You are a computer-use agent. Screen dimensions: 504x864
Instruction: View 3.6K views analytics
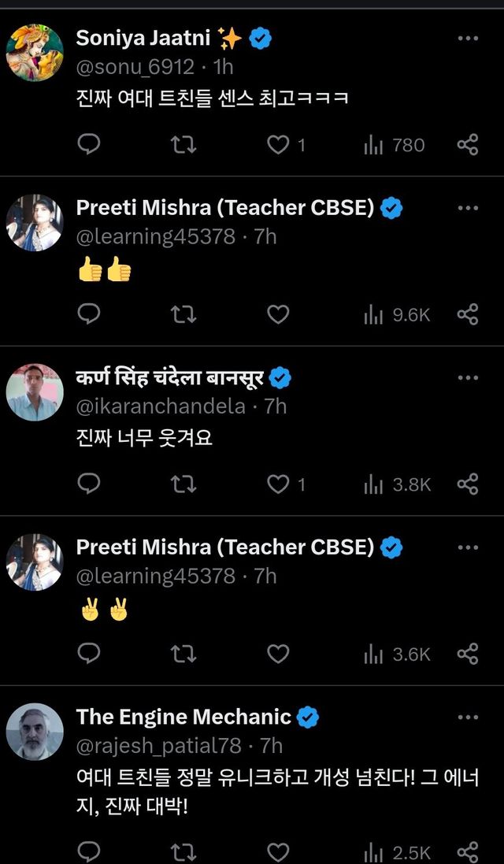(397, 654)
